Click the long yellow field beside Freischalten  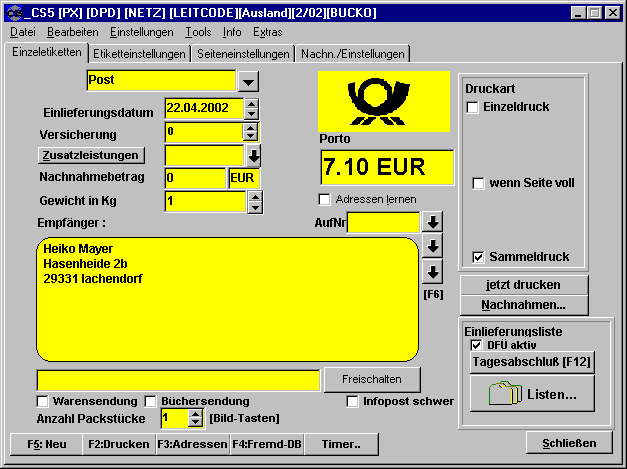[x=178, y=380]
